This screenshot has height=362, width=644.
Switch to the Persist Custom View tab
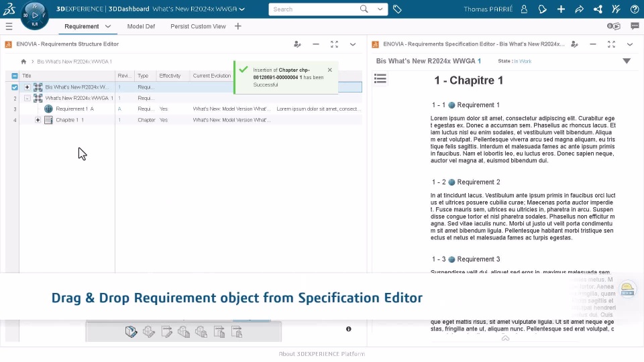(x=198, y=26)
